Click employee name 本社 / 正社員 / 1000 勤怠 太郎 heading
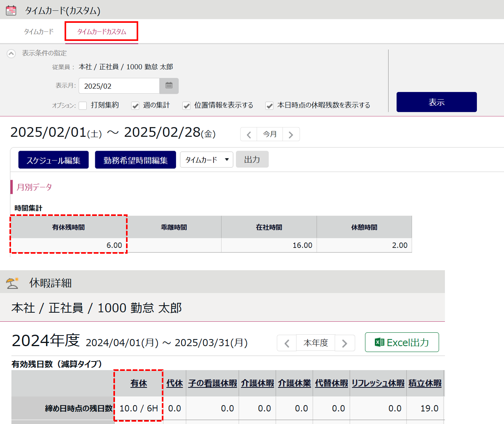Screen dimensions: 504x424 (96, 308)
